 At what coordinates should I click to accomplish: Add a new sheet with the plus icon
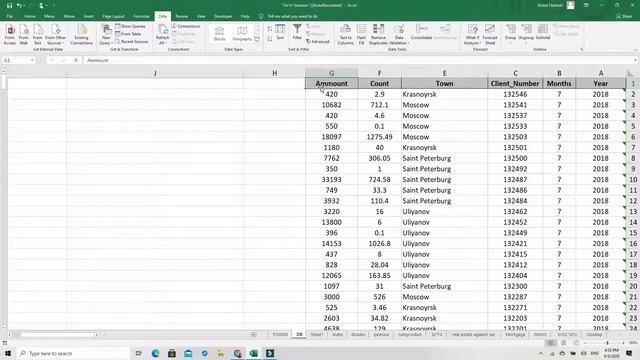(x=253, y=335)
